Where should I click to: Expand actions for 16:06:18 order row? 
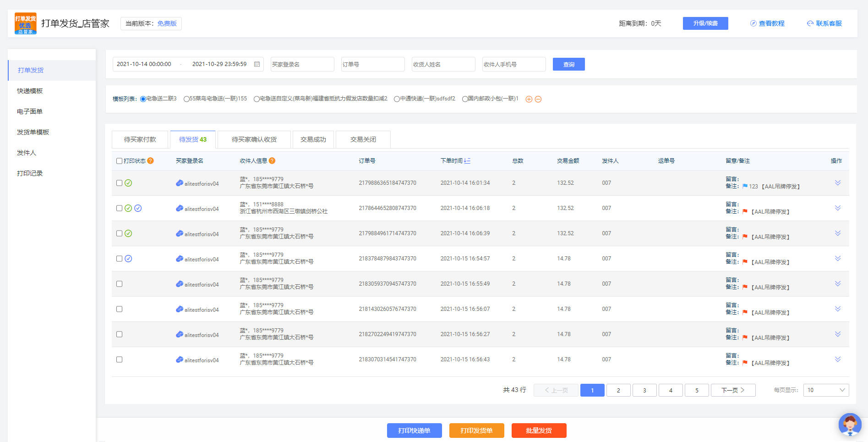(x=838, y=208)
